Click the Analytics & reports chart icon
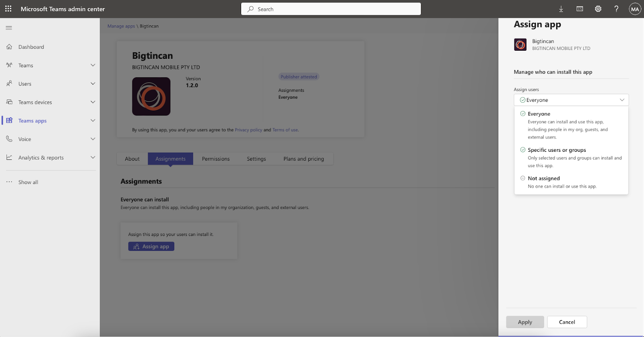 pyautogui.click(x=9, y=158)
